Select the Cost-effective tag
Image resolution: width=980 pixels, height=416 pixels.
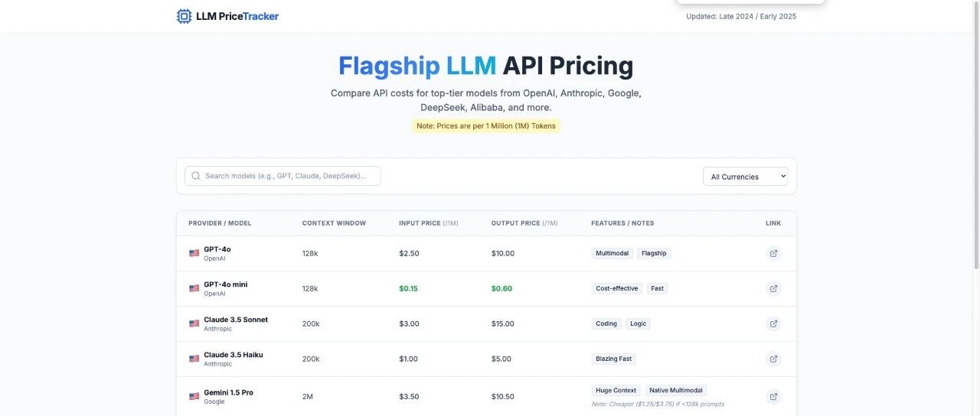(616, 288)
